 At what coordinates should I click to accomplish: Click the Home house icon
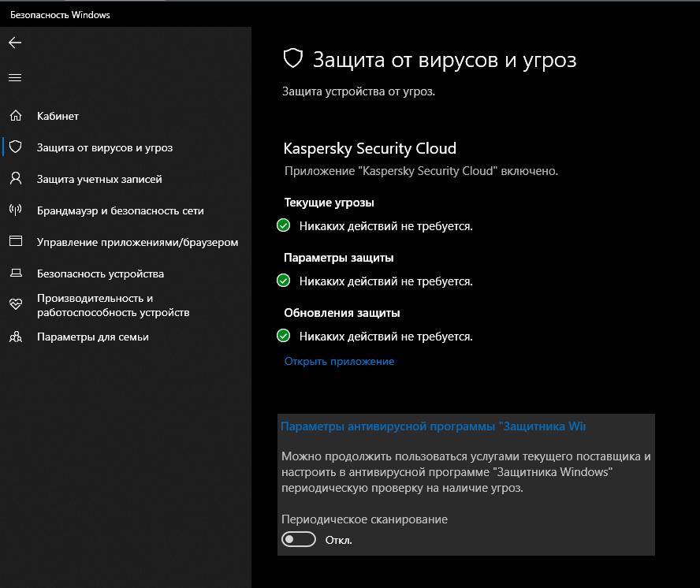pyautogui.click(x=16, y=116)
